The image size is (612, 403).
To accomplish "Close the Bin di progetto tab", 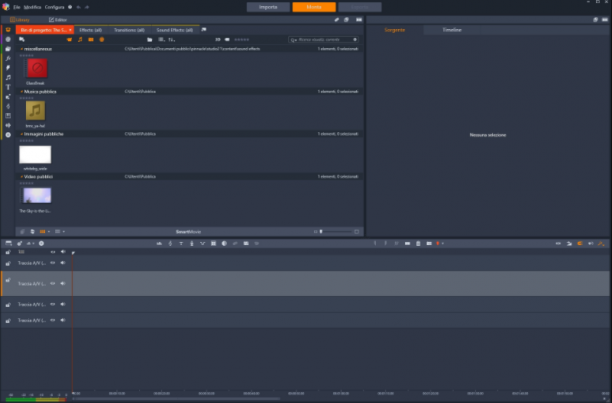I will tap(70, 30).
